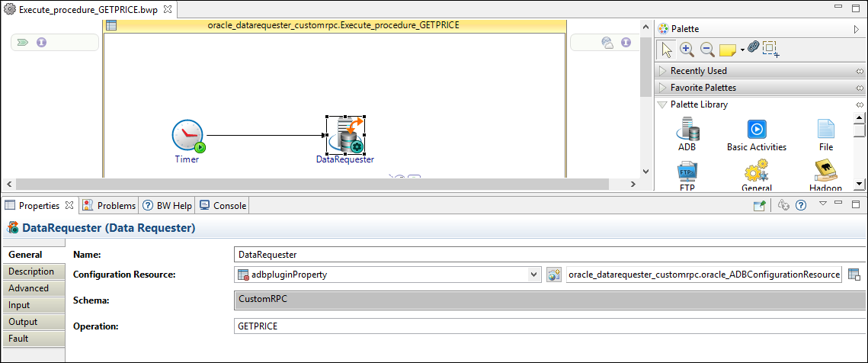
Task: Open the File palette
Action: click(826, 135)
